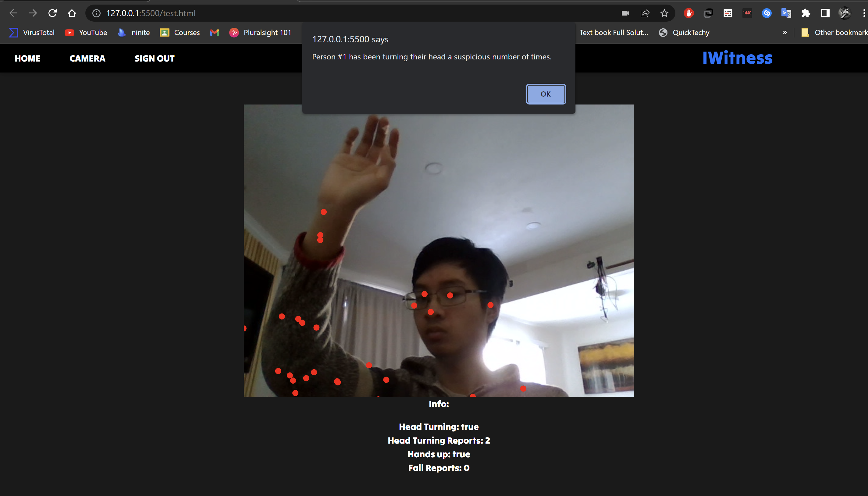Go to the HOME nav item
The height and width of the screenshot is (496, 868).
[28, 58]
